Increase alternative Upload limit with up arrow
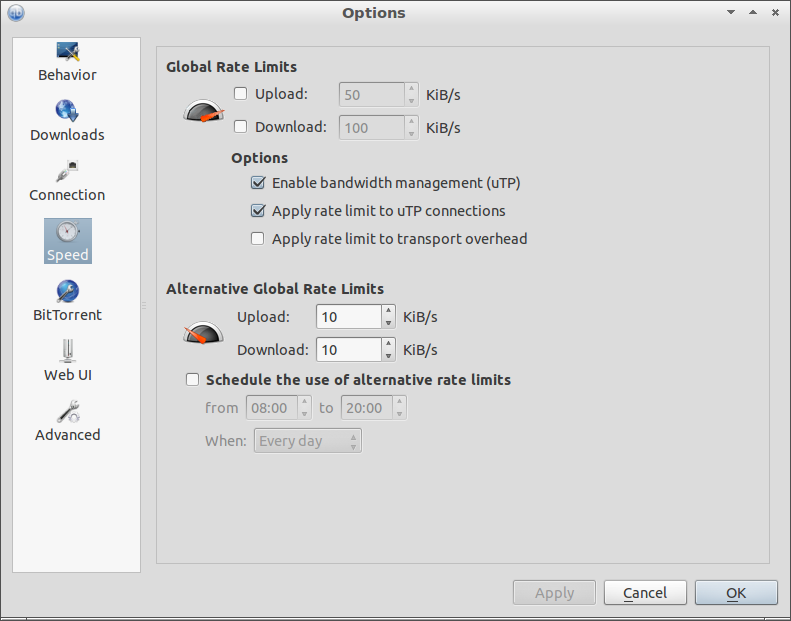 click(388, 311)
